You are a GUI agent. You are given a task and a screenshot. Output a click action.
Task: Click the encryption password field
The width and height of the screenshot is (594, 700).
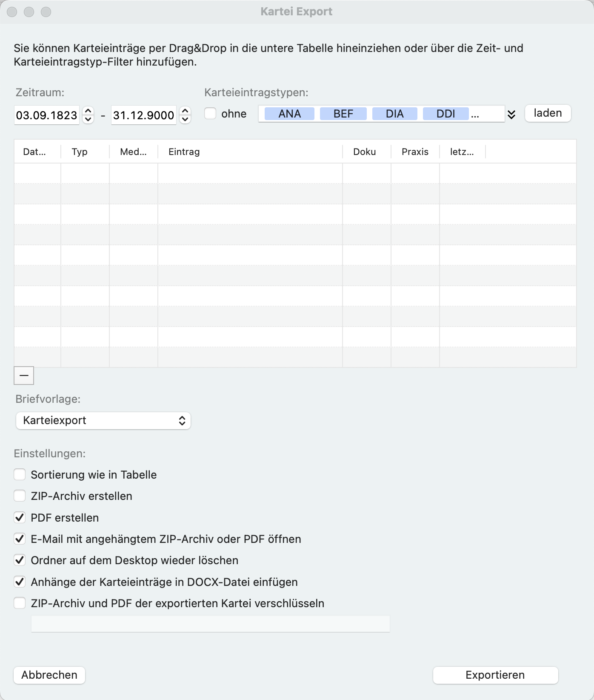pos(211,624)
